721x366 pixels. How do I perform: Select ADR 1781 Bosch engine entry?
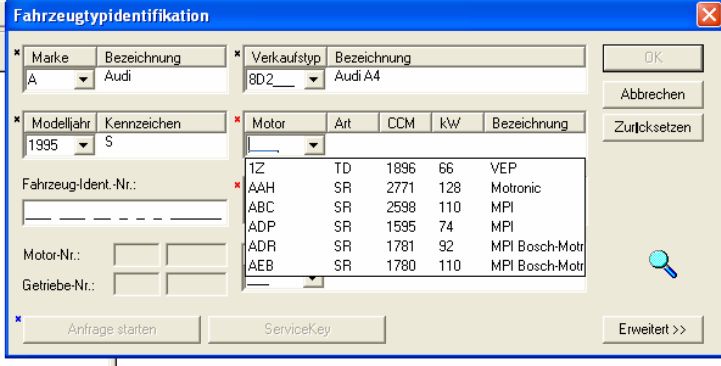[415, 246]
